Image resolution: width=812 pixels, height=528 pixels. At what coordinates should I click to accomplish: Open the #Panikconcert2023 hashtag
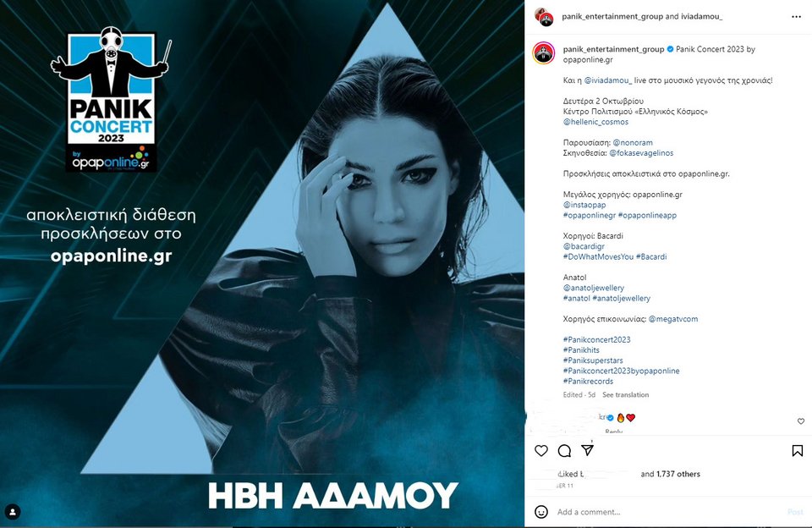596,340
